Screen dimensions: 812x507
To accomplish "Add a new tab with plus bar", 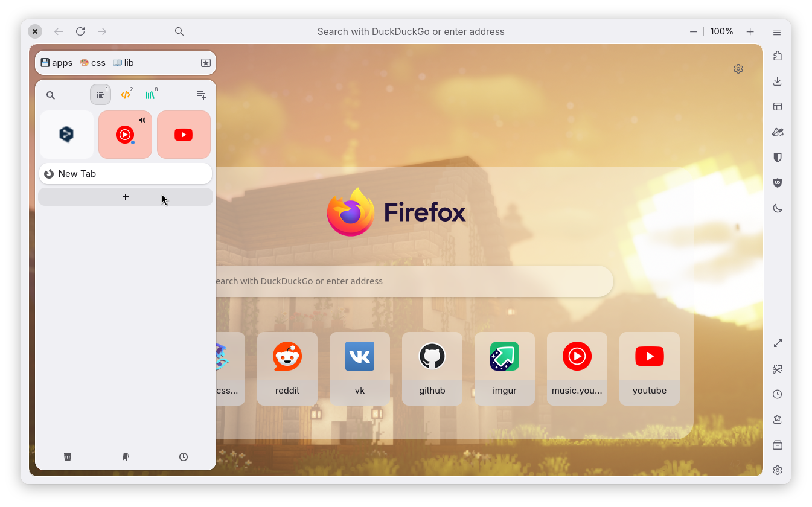I will pyautogui.click(x=126, y=197).
